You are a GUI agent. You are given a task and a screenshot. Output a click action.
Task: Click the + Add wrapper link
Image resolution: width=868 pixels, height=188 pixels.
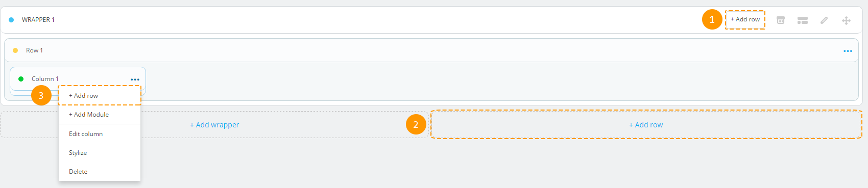tap(214, 125)
